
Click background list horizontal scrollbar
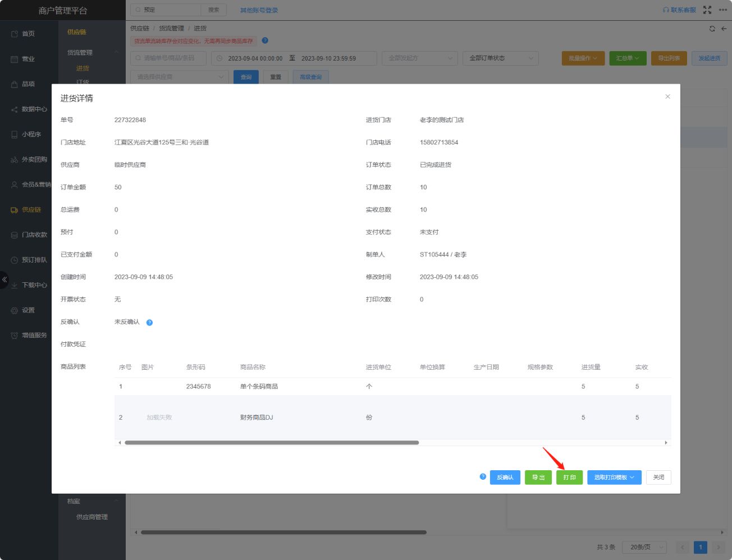(283, 533)
